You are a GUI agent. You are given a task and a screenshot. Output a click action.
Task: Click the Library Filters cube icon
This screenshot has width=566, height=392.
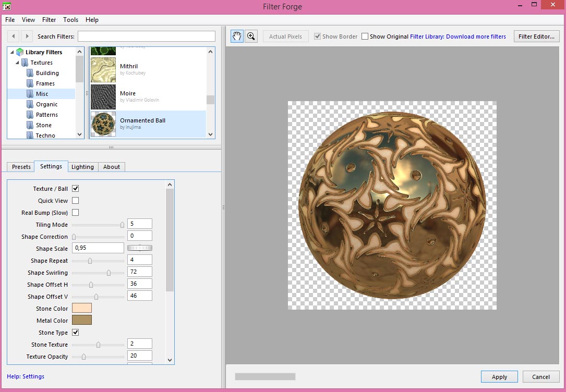[x=20, y=52]
